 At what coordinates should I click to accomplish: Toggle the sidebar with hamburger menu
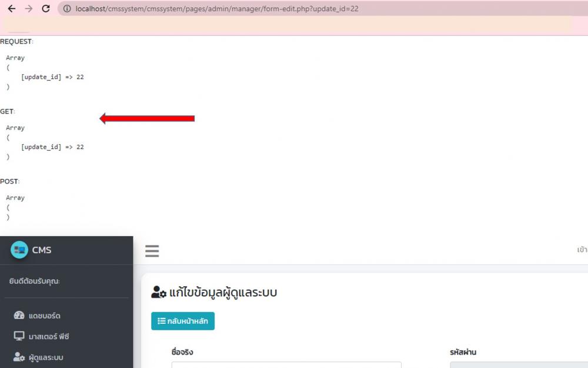(x=152, y=251)
